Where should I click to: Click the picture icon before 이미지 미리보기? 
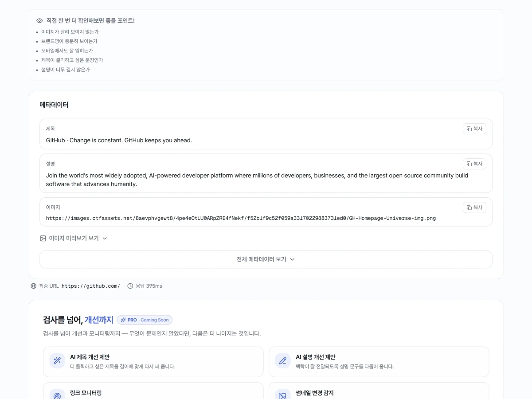43,239
